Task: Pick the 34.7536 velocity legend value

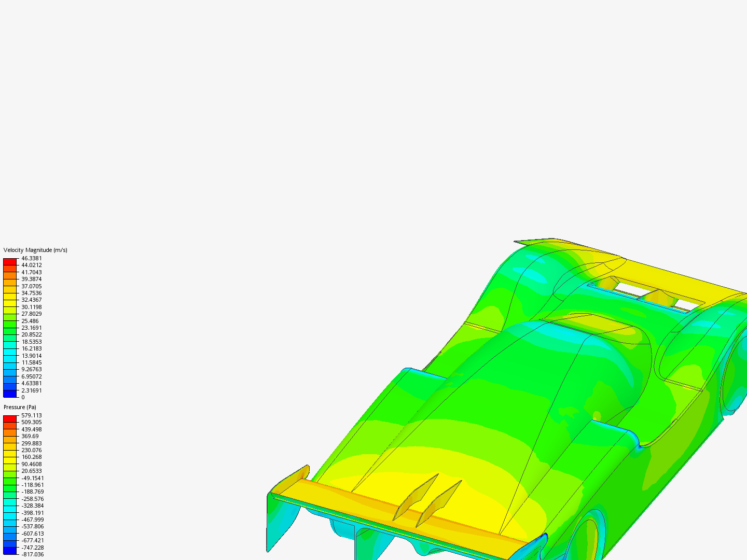Action: pyautogui.click(x=32, y=293)
